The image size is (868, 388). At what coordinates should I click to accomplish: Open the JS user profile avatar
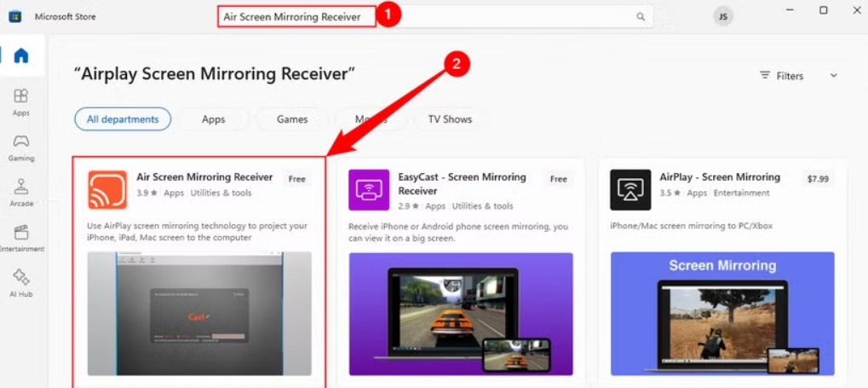tap(723, 16)
